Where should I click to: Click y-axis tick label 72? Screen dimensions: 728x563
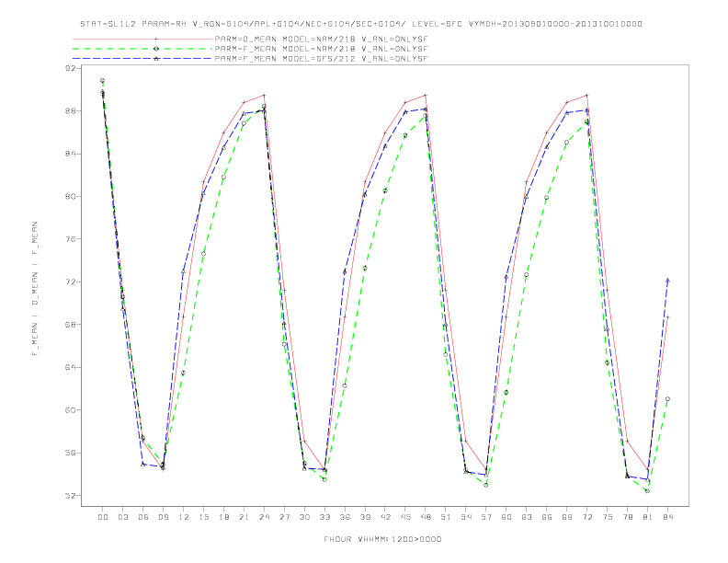[71, 281]
